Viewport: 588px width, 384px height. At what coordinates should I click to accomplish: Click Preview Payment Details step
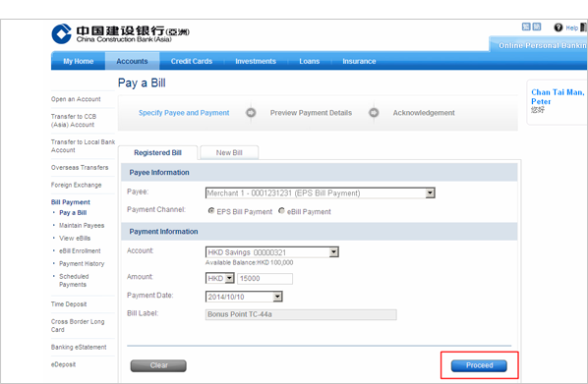point(311,113)
